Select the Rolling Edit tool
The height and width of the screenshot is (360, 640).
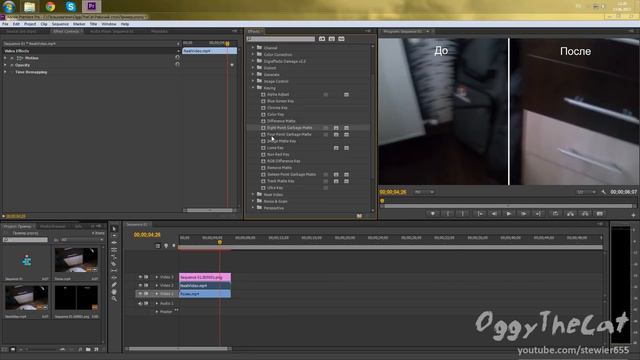pyautogui.click(x=114, y=250)
